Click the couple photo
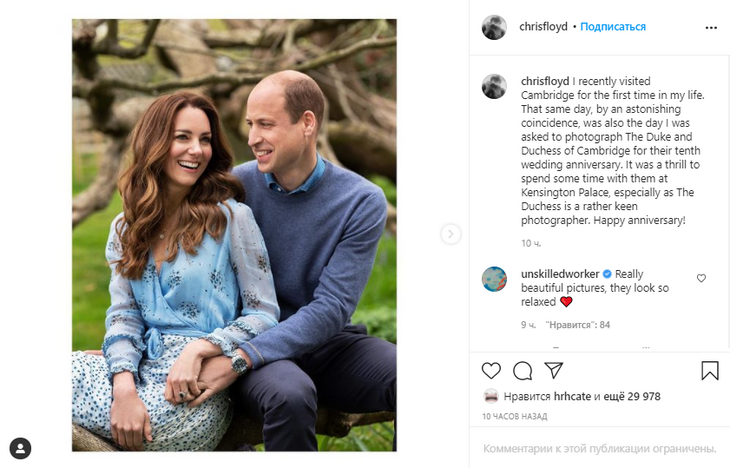Image resolution: width=730 pixels, height=468 pixels. click(x=234, y=234)
